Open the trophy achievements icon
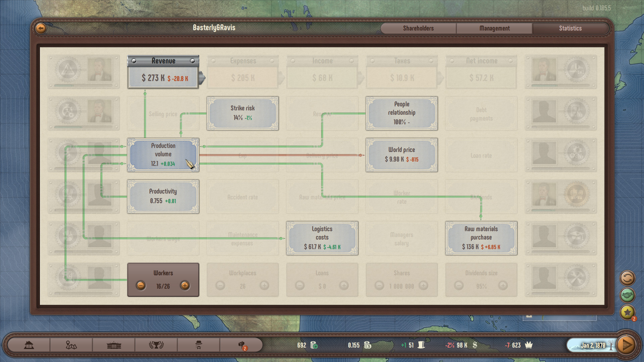This screenshot has width=644, height=362. [156, 345]
